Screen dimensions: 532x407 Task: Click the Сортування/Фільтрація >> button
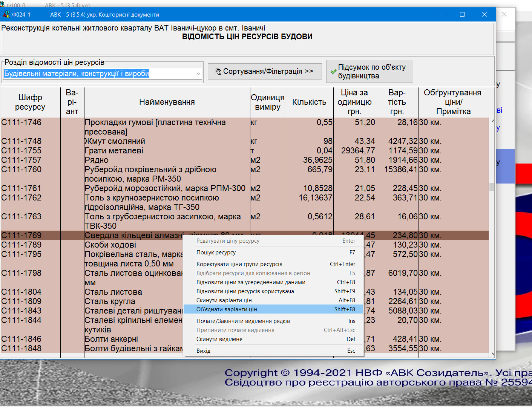[265, 71]
